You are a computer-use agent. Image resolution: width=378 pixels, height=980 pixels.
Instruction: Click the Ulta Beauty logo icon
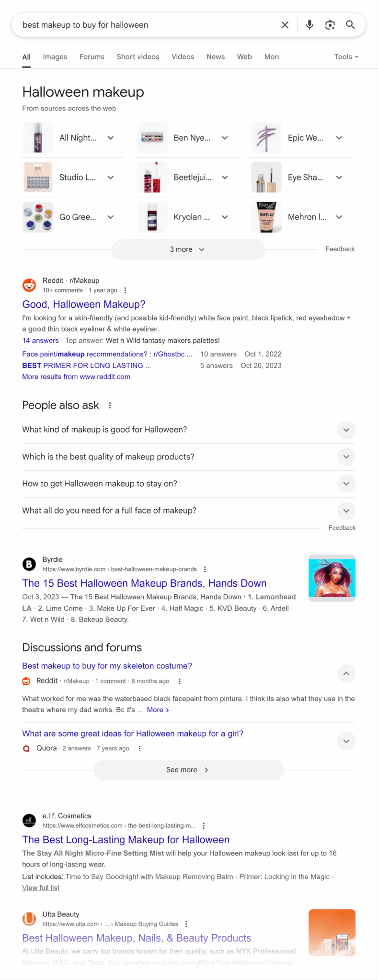[x=29, y=919]
